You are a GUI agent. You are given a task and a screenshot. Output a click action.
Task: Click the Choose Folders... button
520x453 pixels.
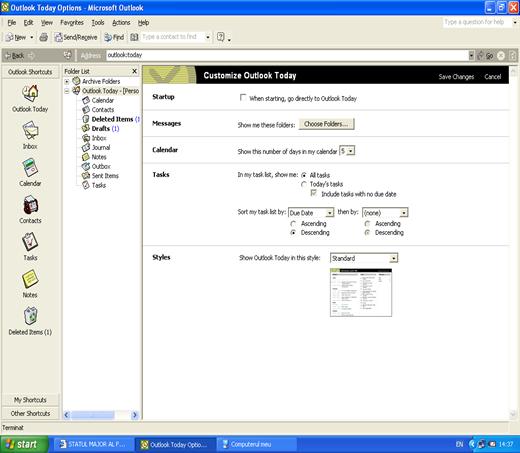click(326, 124)
